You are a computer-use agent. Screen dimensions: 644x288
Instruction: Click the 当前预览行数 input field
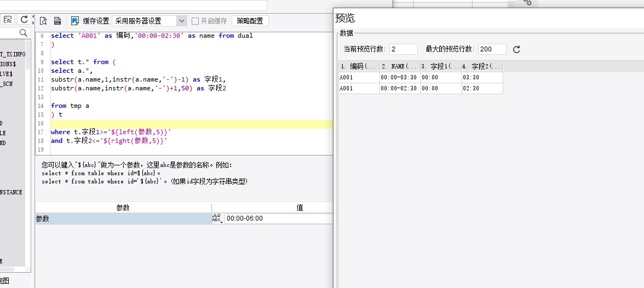tap(403, 49)
